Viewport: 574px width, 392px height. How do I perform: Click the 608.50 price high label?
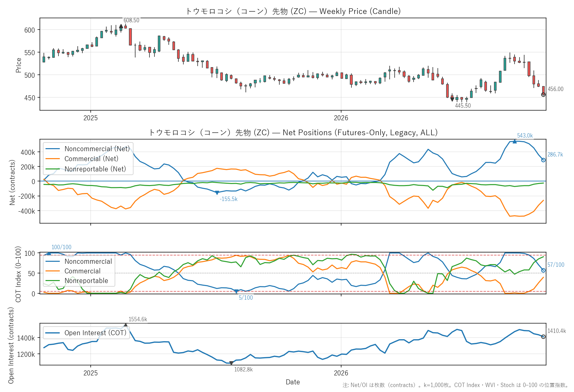click(x=131, y=20)
